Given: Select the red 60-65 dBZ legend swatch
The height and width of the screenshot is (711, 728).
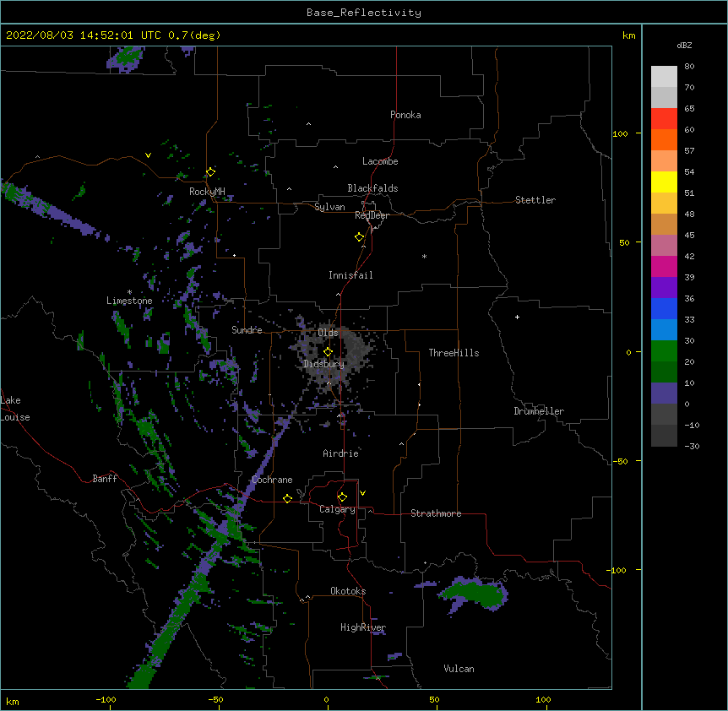Looking at the screenshot, I should pos(664,119).
